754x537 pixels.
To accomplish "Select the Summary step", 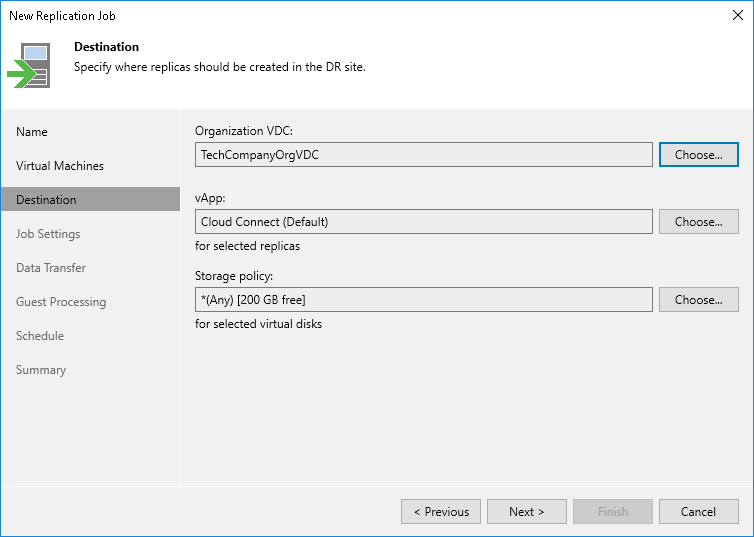I will (x=41, y=370).
